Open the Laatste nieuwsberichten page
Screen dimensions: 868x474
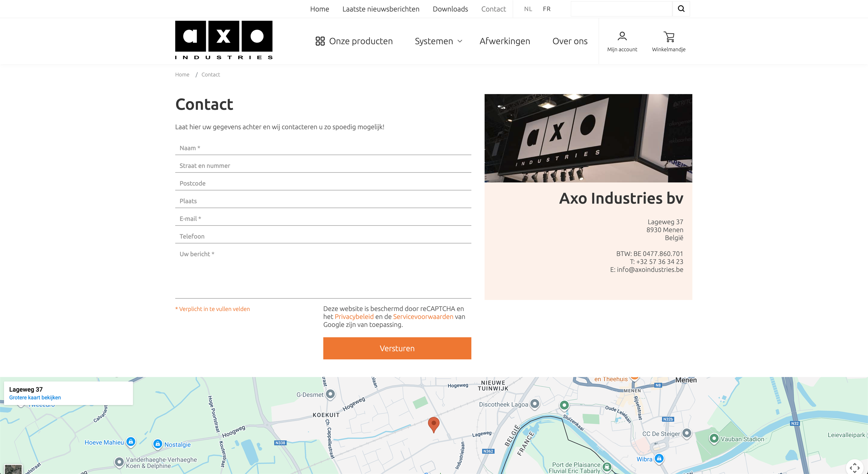pyautogui.click(x=380, y=9)
